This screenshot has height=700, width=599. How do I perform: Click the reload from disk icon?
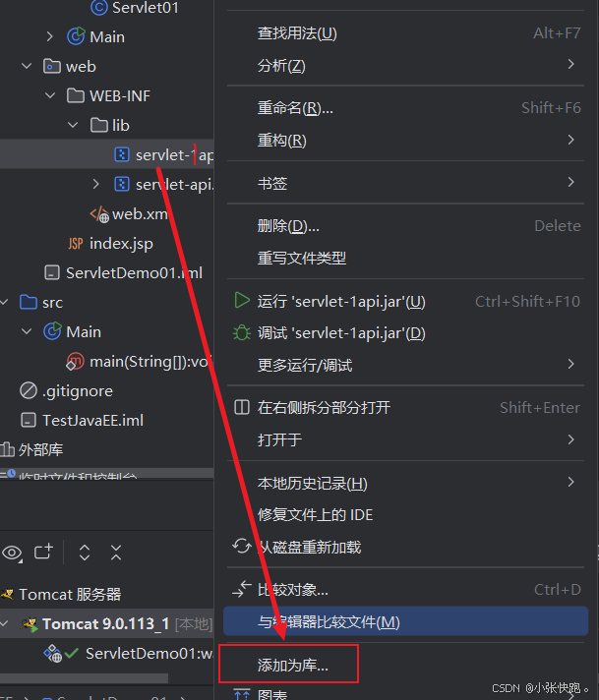point(242,546)
